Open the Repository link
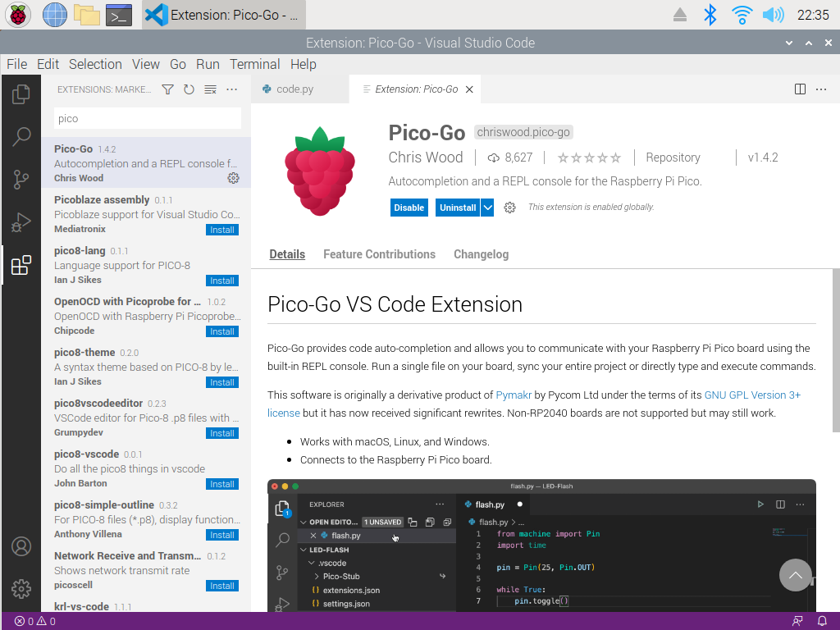Screen dimensions: 840x630 click(673, 157)
